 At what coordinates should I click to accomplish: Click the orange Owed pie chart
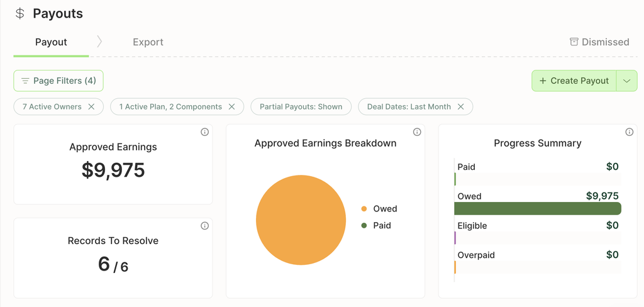pyautogui.click(x=301, y=220)
